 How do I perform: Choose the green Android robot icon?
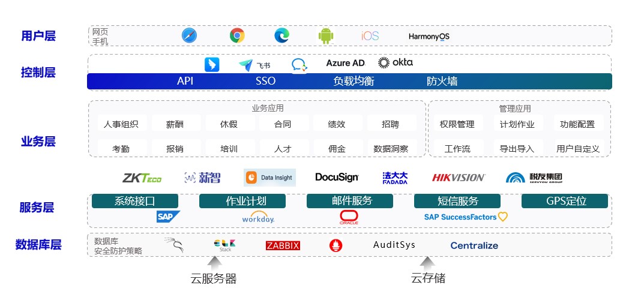325,36
